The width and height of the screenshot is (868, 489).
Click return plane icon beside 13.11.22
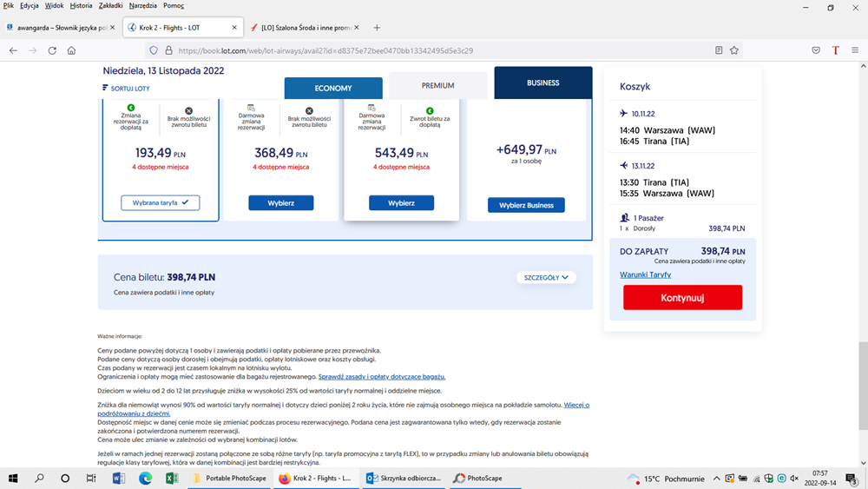[624, 166]
